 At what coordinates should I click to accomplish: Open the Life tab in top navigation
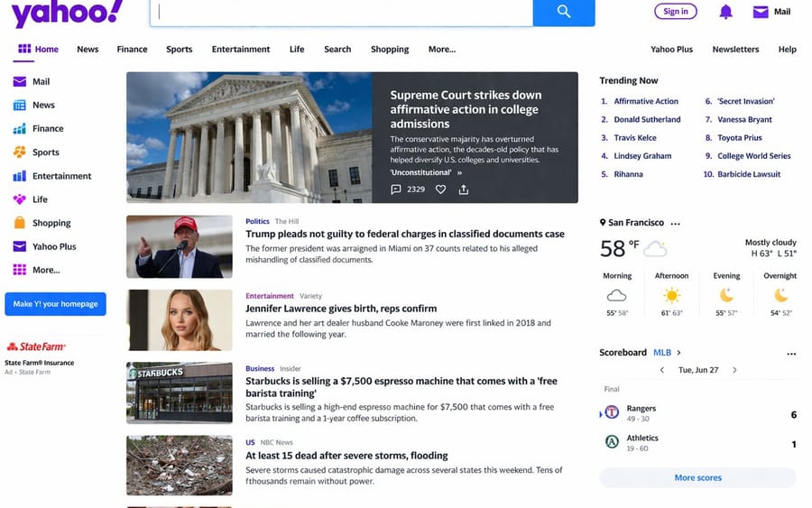(297, 50)
